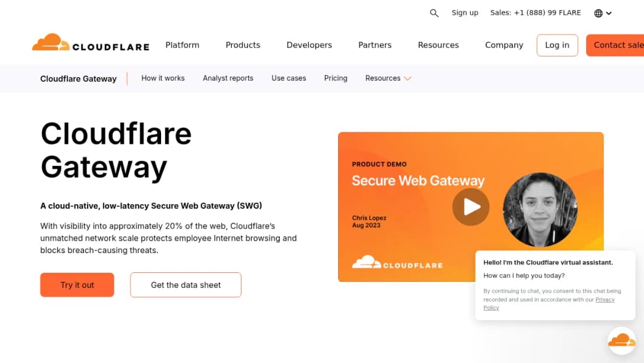
Task: Go to Analyst reports section
Action: pos(228,78)
